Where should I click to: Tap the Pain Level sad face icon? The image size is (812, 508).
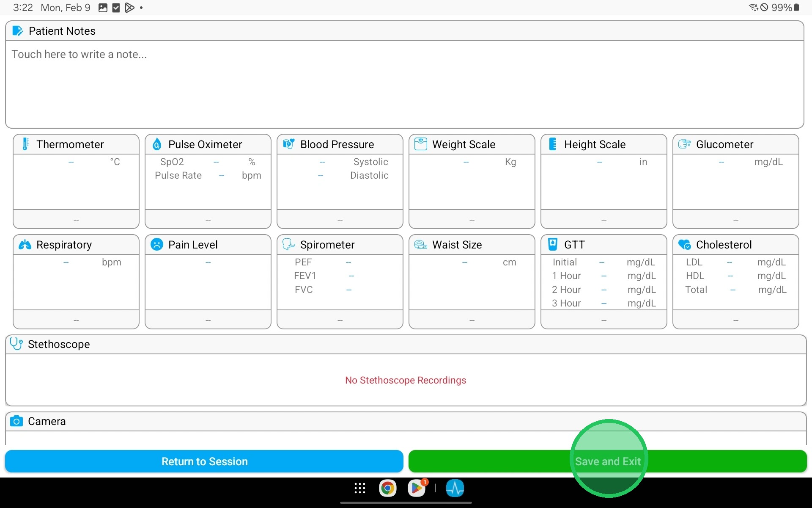(x=157, y=245)
